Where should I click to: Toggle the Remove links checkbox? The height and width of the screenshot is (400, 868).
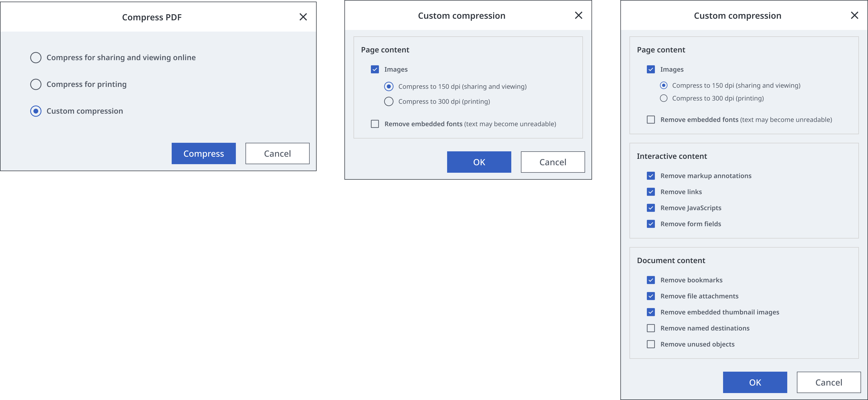(651, 192)
